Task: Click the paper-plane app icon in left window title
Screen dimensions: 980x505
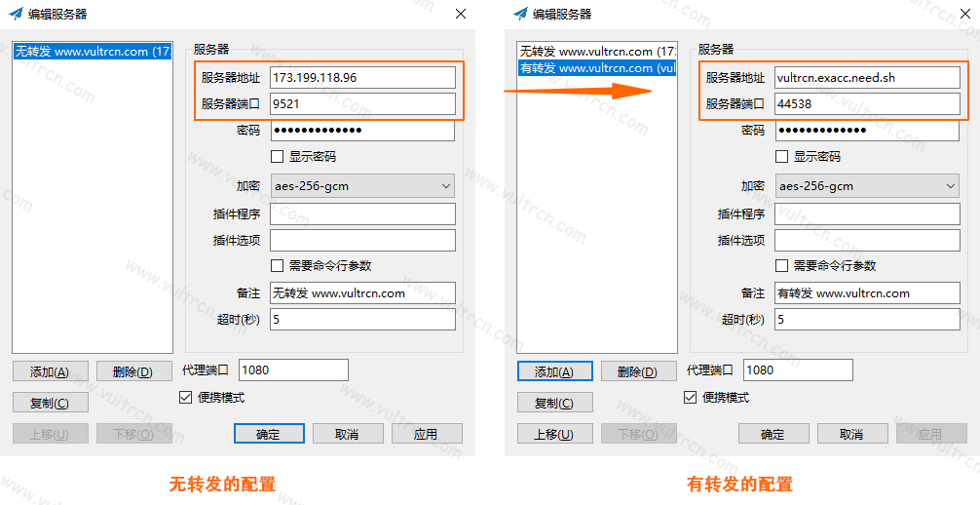Action: [17, 14]
